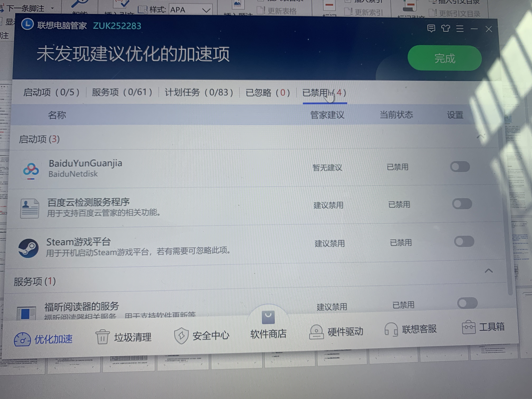Image resolution: width=532 pixels, height=399 pixels.
Task: Click the ZUK252283 device name
Action: (117, 26)
